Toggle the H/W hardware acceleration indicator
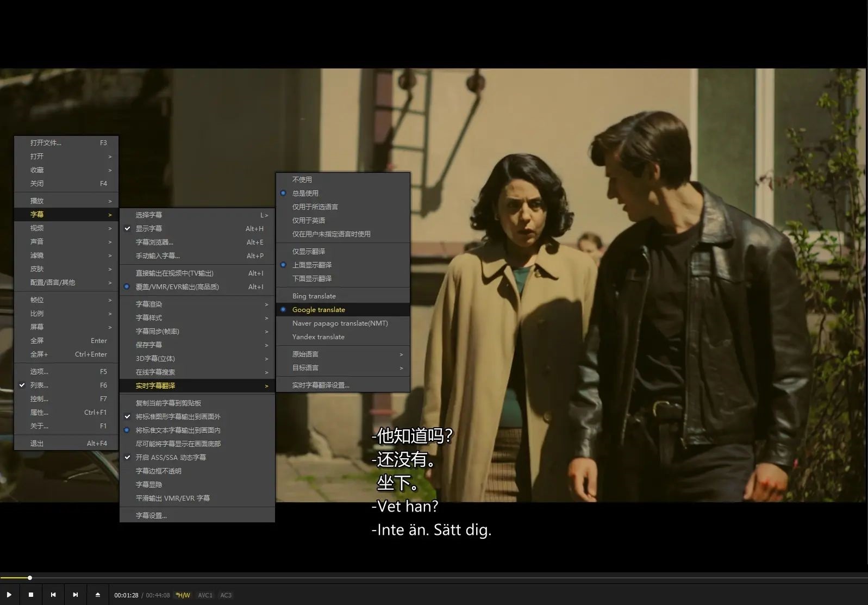868x605 pixels. point(183,595)
